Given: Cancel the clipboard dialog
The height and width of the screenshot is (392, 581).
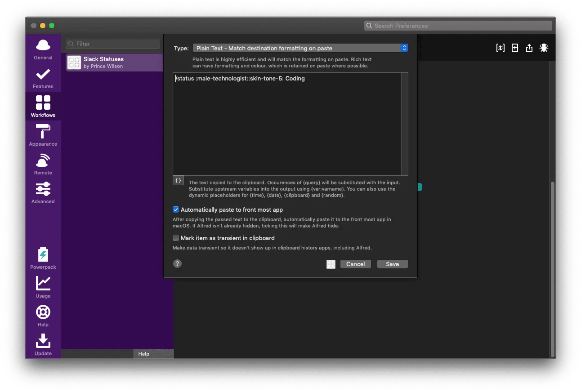Looking at the screenshot, I should click(x=356, y=264).
